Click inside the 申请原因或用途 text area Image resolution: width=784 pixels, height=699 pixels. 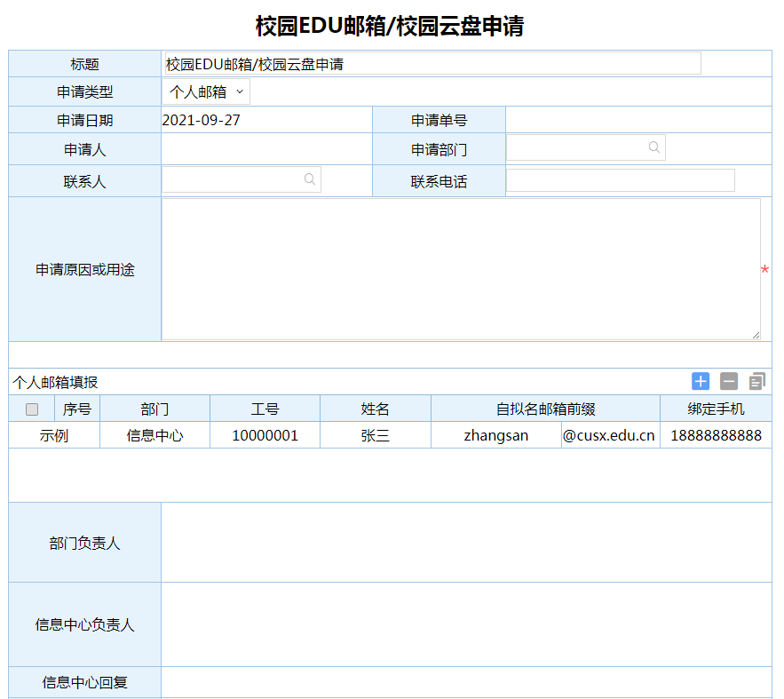(460, 268)
